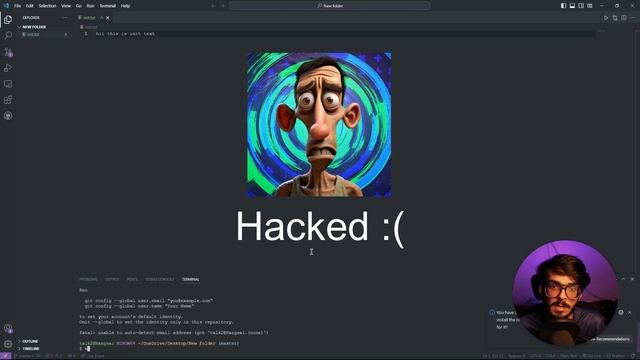
Task: Open the Search view in activity bar
Action: (8, 36)
